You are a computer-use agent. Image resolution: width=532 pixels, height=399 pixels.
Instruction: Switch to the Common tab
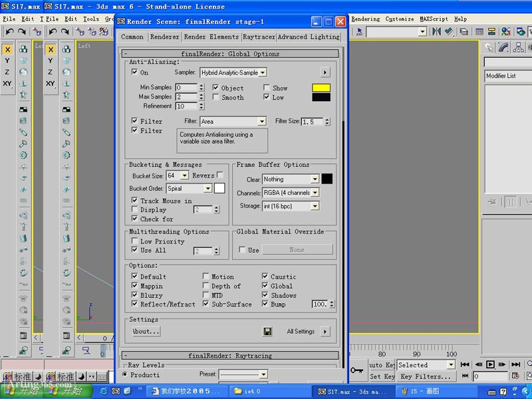[x=132, y=37]
